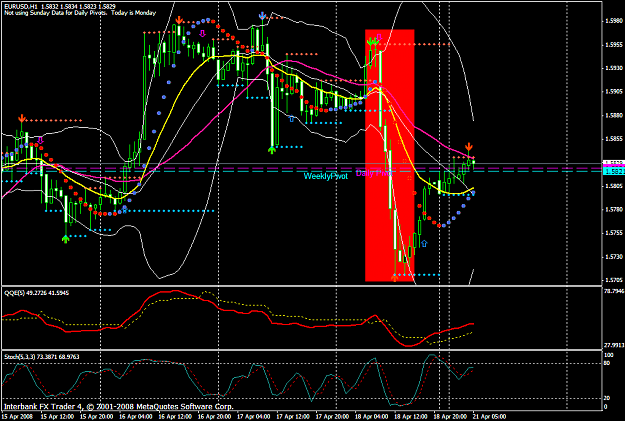The image size is (625, 421).
Task: Click the 18 Apr 12:00 time axis label
Action: pyautogui.click(x=411, y=417)
